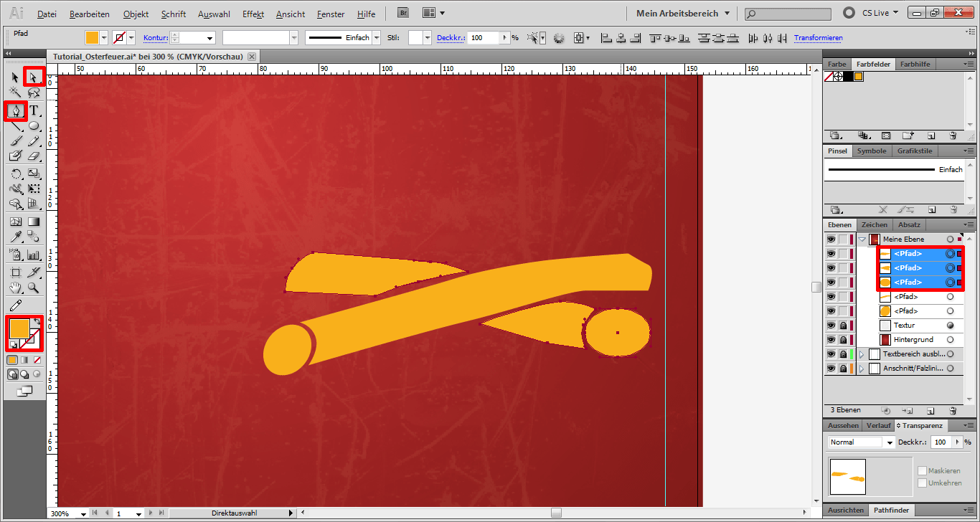Collapse the Meine Ebene layer group
980x522 pixels.
point(862,239)
